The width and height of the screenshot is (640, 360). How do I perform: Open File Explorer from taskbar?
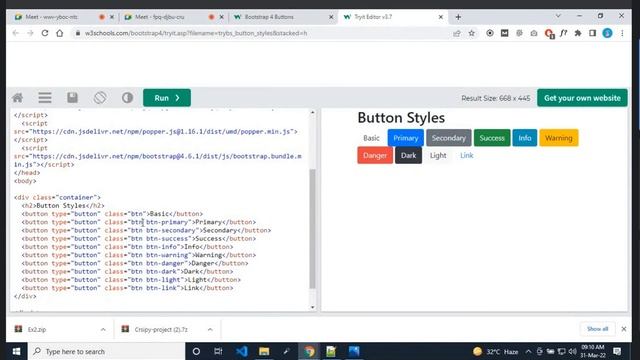(x=264, y=351)
